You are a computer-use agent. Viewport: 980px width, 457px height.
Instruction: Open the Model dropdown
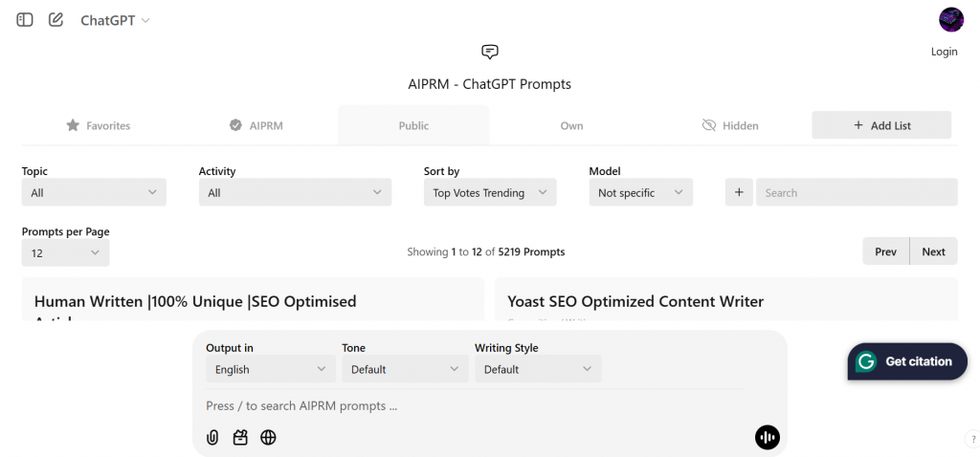point(640,193)
